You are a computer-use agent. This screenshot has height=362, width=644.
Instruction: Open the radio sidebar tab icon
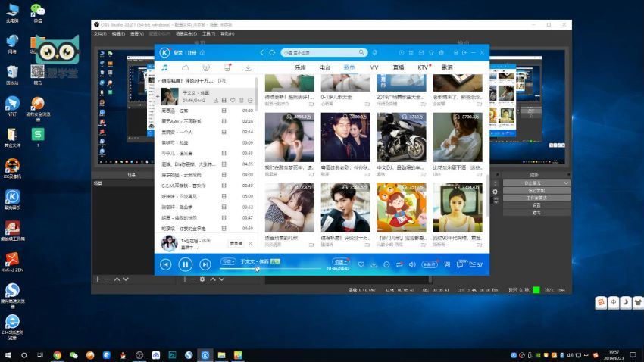tap(206, 67)
